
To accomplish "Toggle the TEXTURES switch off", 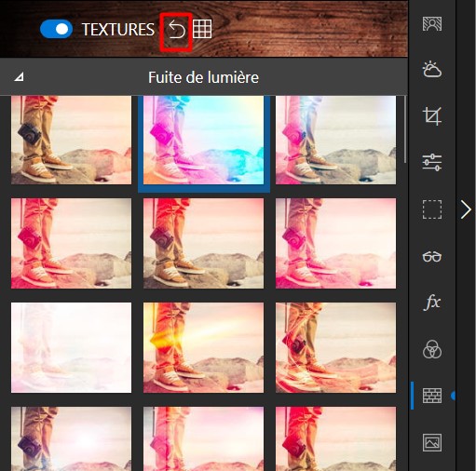I will click(56, 29).
